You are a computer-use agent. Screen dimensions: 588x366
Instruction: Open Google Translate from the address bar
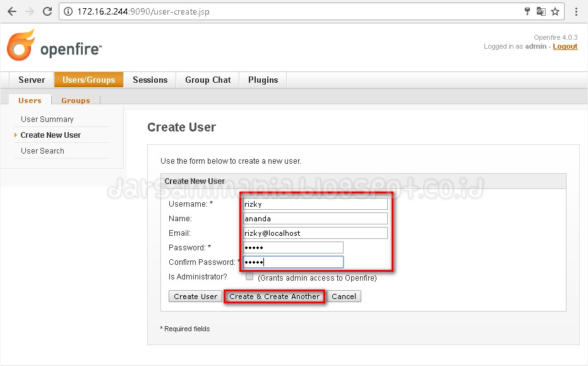click(x=542, y=11)
